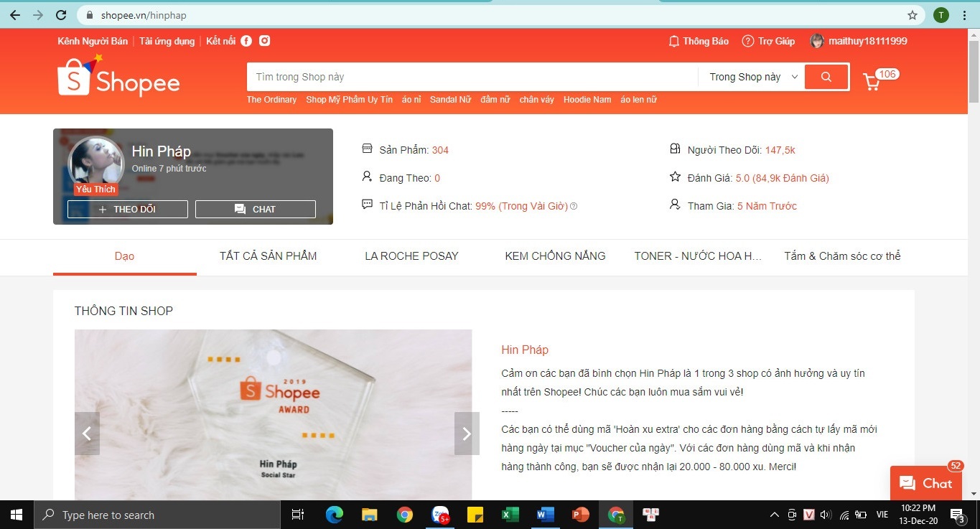
Task: Open Windows Action Center notifications
Action: tap(958, 515)
